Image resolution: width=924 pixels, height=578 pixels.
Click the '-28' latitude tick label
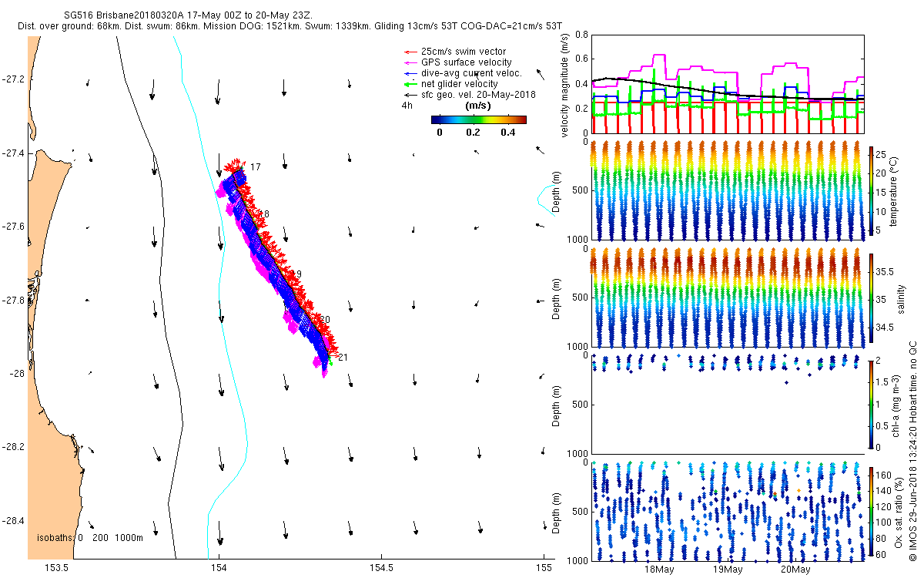tap(15, 374)
